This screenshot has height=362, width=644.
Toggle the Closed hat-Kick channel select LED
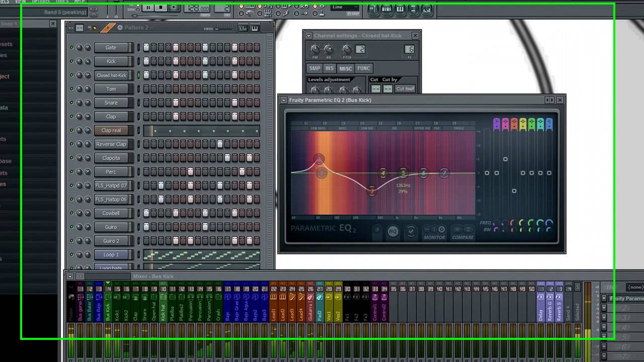tap(139, 75)
